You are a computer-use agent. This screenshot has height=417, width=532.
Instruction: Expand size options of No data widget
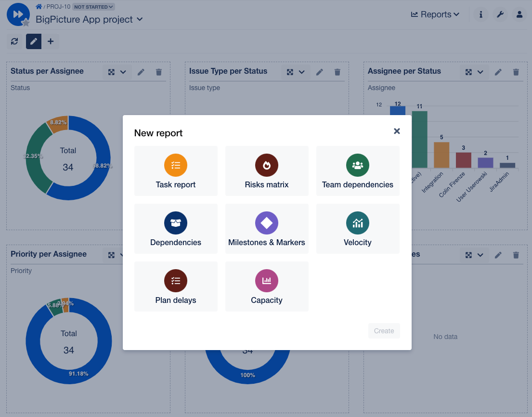pyautogui.click(x=480, y=255)
